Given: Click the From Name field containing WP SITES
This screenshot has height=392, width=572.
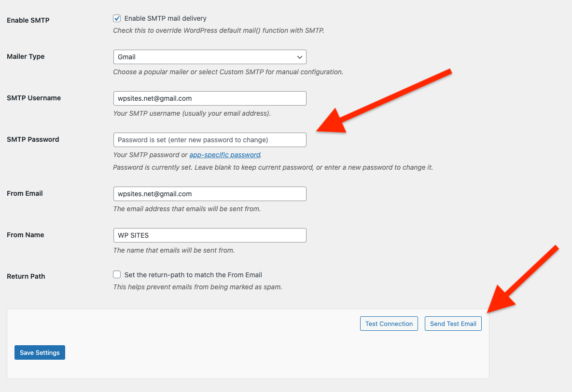Looking at the screenshot, I should [209, 235].
